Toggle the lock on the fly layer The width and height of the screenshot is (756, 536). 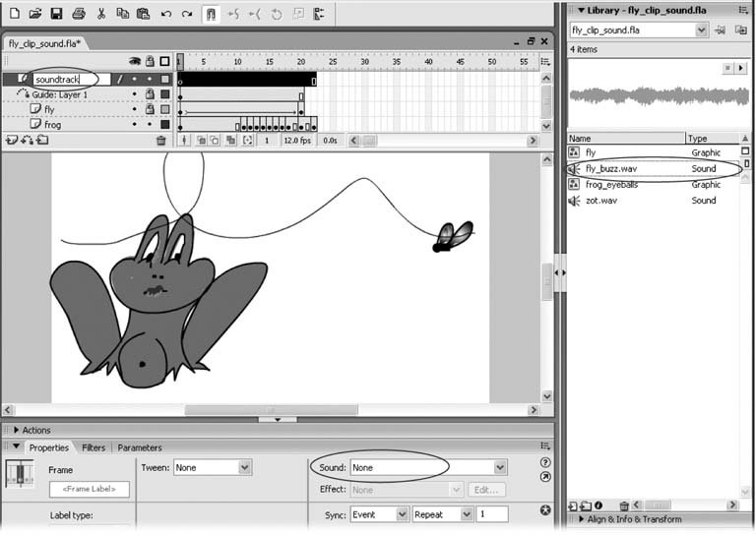pos(151,110)
